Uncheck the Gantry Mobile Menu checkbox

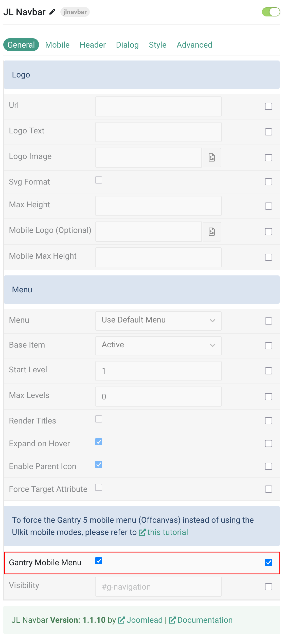tap(99, 561)
